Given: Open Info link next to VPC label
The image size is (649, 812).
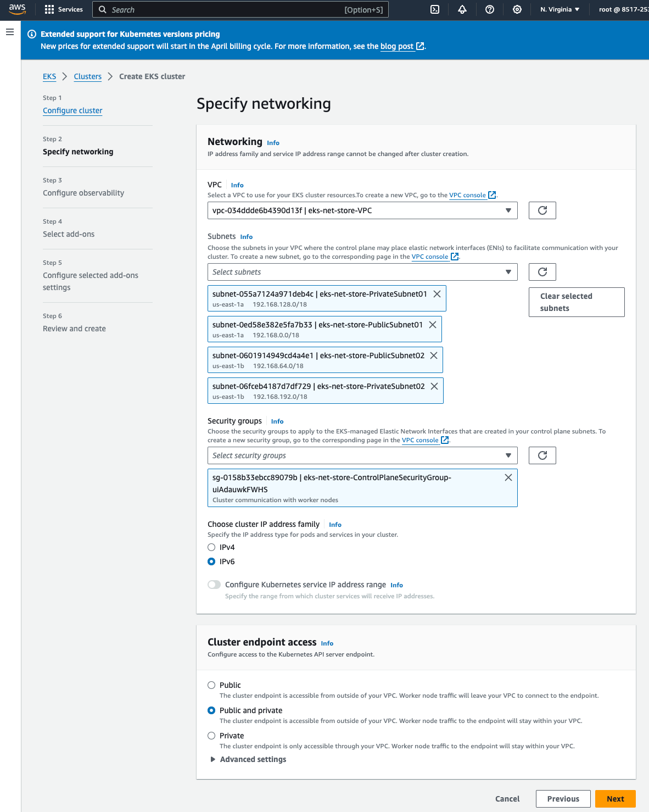Looking at the screenshot, I should click(x=237, y=185).
